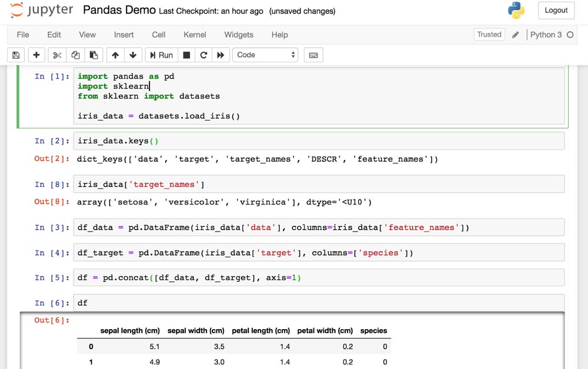Open the Kernel menu
The height and width of the screenshot is (369, 588).
point(195,35)
